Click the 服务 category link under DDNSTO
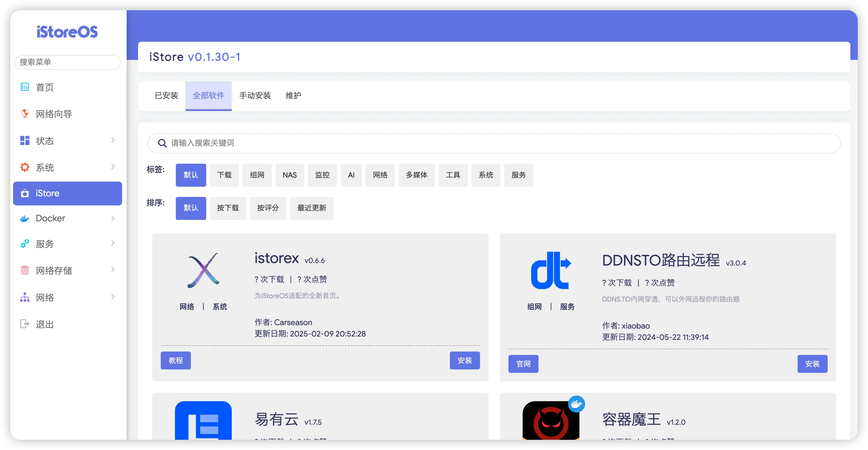The image size is (868, 450). click(x=567, y=307)
